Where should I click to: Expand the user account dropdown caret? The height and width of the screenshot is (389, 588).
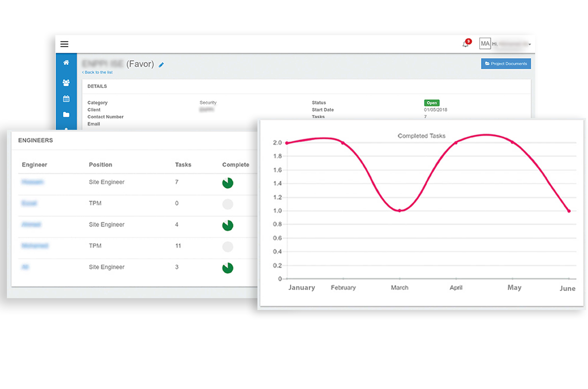click(530, 45)
